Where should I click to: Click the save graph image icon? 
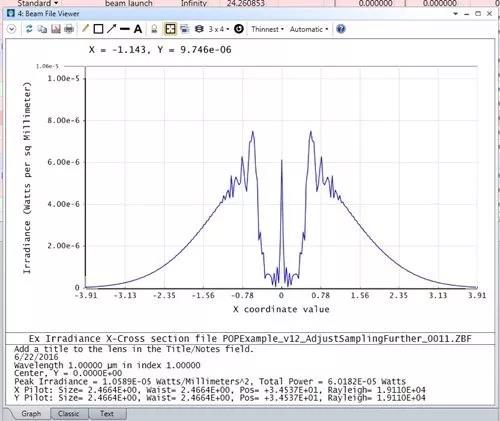point(56,29)
